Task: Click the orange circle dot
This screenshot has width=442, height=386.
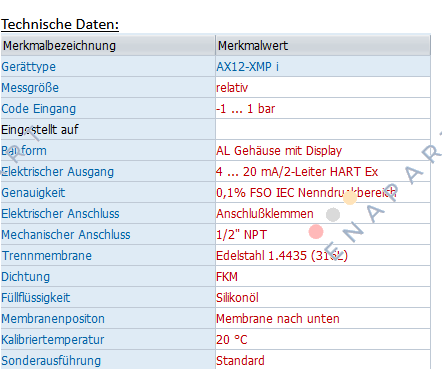Action: pyautogui.click(x=350, y=197)
